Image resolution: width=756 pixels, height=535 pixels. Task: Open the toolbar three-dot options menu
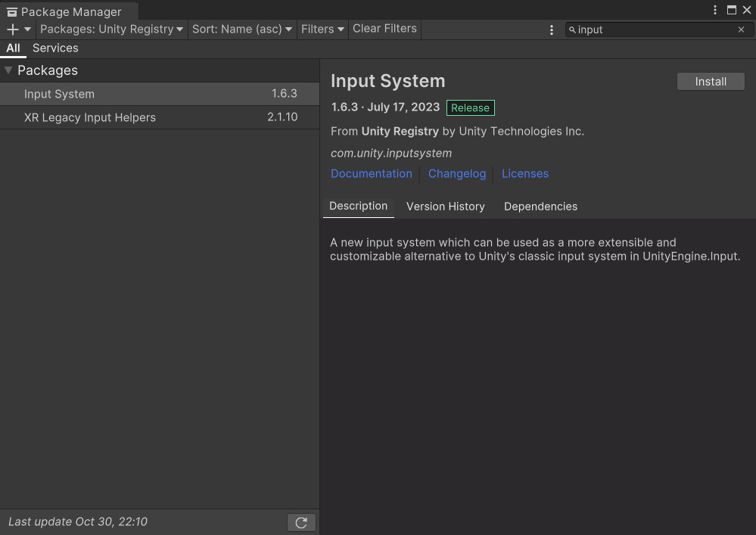pos(552,30)
